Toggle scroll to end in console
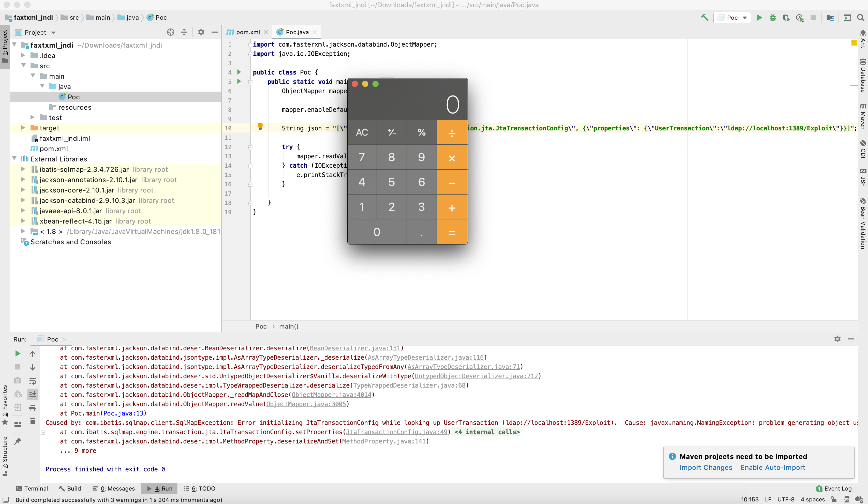This screenshot has height=504, width=868. (32, 395)
